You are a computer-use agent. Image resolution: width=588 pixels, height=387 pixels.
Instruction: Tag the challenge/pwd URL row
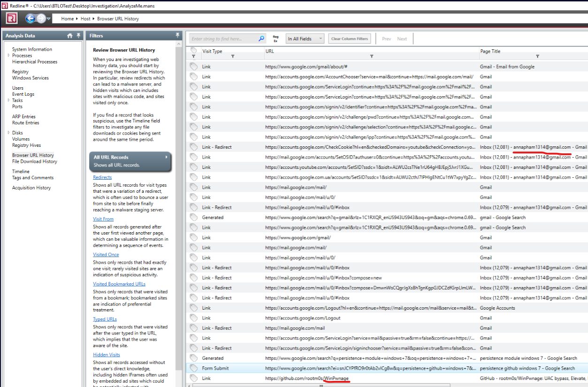pyautogui.click(x=193, y=117)
